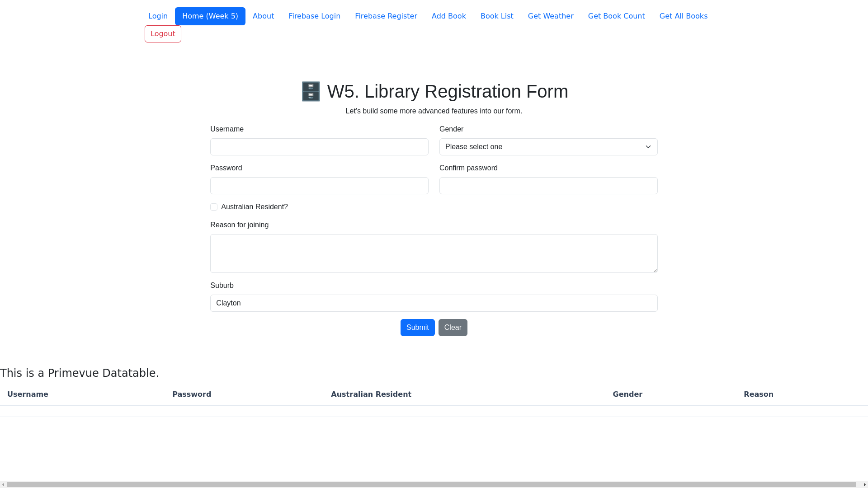Click the scrollbar right arrow

[864, 485]
